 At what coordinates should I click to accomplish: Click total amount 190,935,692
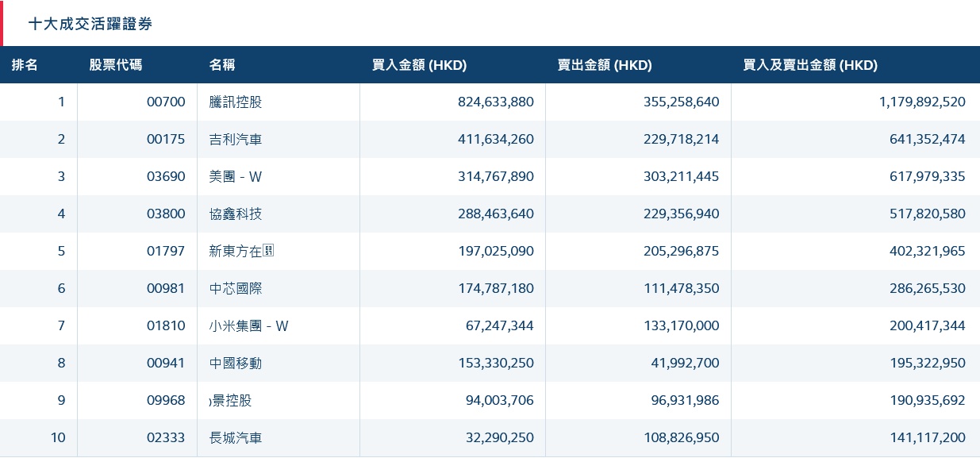[928, 400]
